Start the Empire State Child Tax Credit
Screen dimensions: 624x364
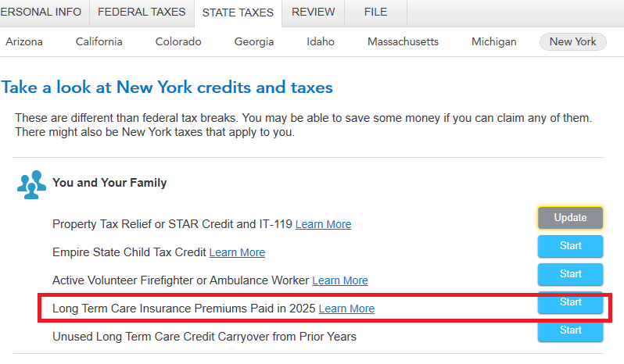[570, 247]
